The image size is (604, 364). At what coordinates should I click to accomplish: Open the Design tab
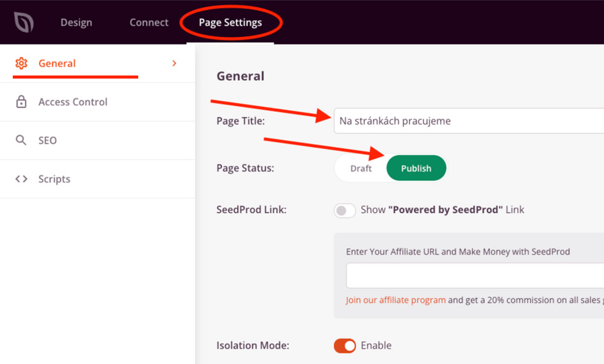click(x=76, y=22)
